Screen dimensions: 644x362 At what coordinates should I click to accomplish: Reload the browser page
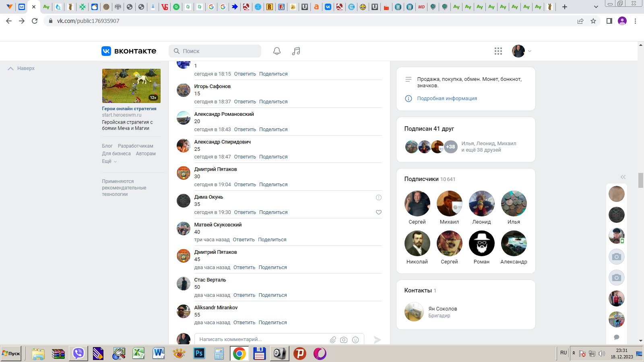(35, 21)
